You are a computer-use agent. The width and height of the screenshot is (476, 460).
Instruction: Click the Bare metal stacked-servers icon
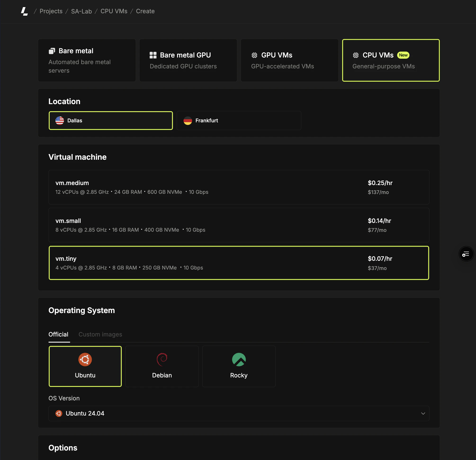52,51
